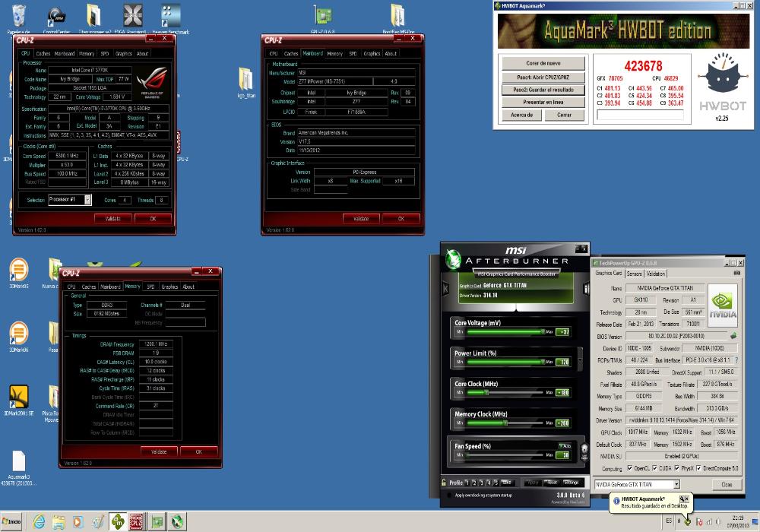Image resolution: width=760 pixels, height=532 pixels.
Task: Expand the Power Limit panel arrow in Afterburner
Action: pyautogui.click(x=581, y=359)
